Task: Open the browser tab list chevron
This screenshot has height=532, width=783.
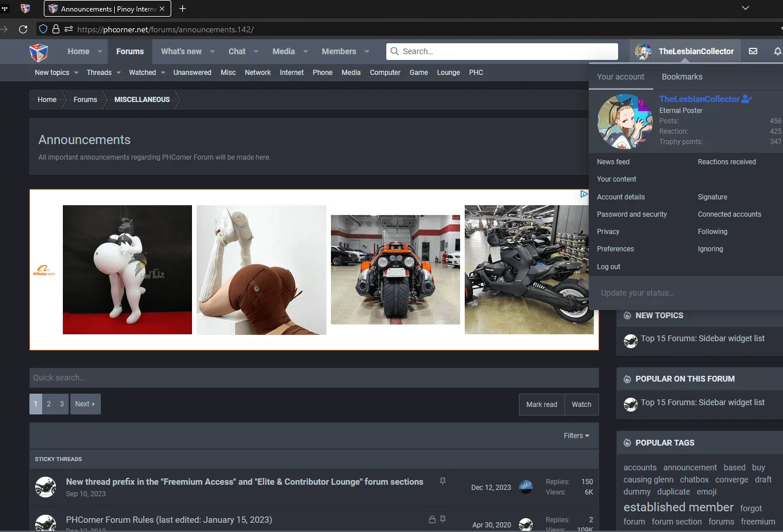Action: pyautogui.click(x=746, y=8)
